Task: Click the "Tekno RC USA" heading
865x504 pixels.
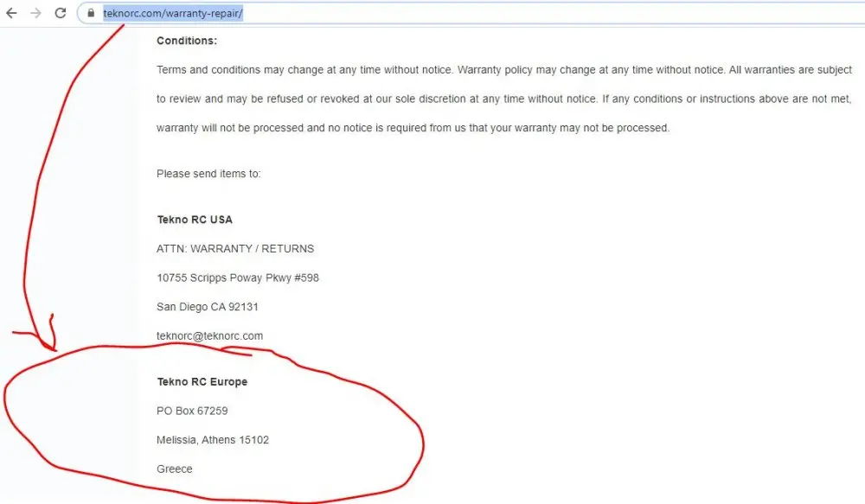Action: coord(195,220)
